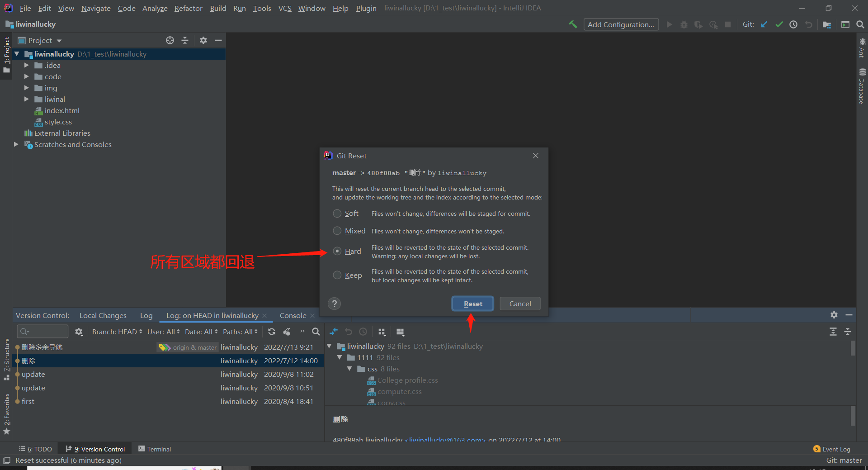This screenshot has height=470, width=868.
Task: Open the Refactor menu
Action: tap(189, 8)
